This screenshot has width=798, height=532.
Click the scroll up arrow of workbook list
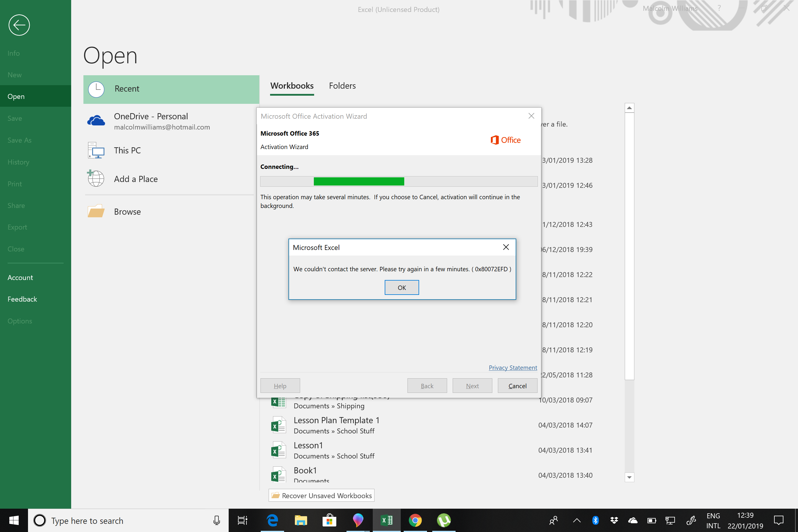tap(629, 108)
